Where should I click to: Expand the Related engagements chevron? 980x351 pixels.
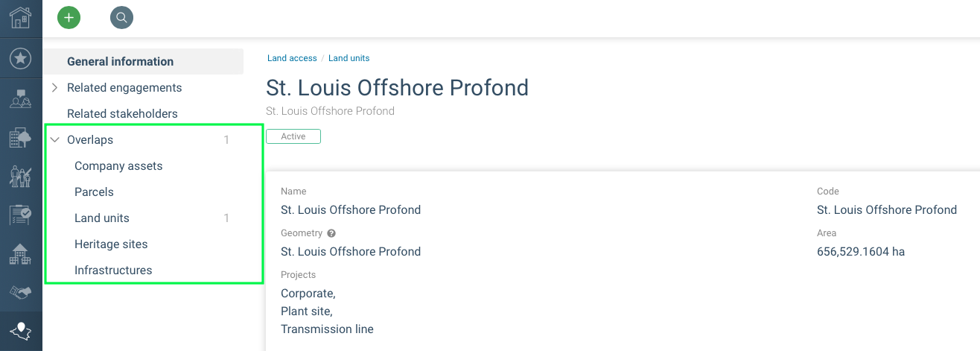pyautogui.click(x=54, y=87)
